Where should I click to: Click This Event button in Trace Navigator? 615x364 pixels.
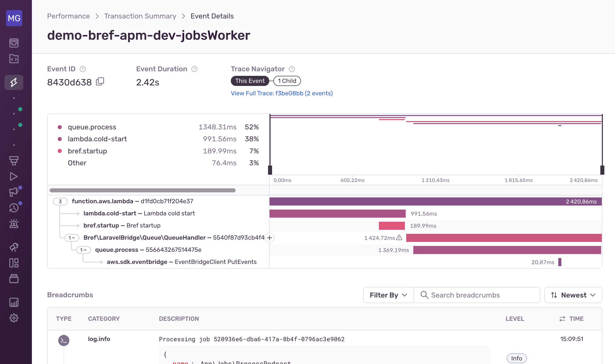(250, 81)
